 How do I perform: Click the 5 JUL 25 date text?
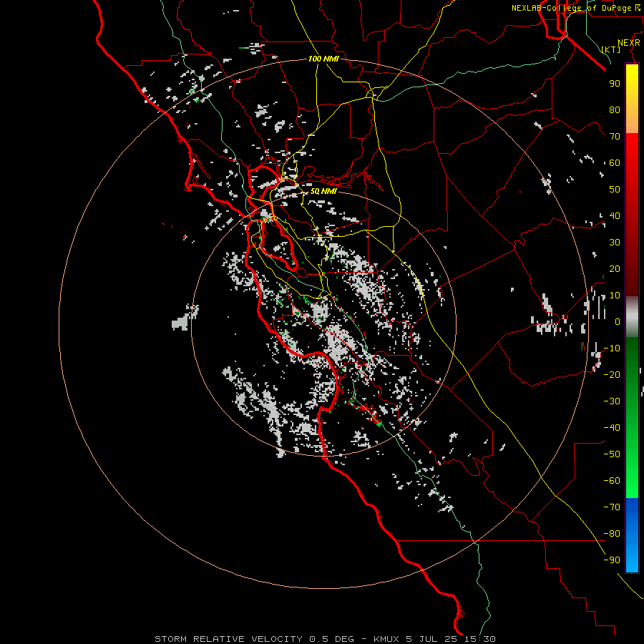431,639
